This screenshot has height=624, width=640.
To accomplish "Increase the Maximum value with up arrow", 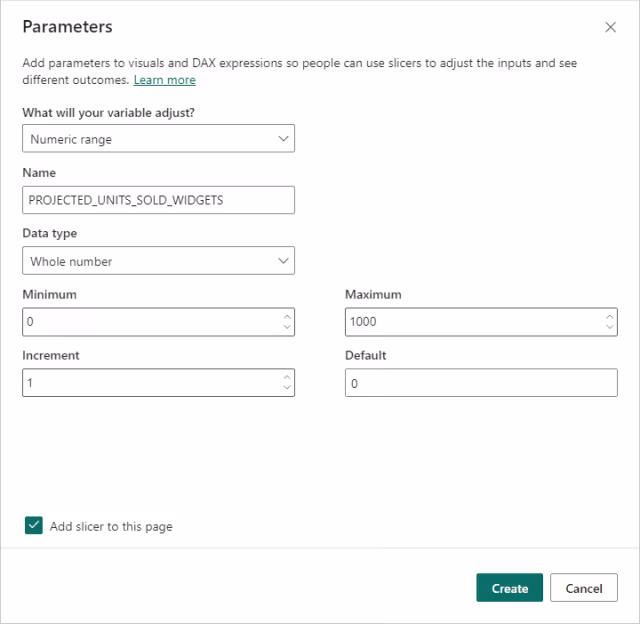I will pos(610,317).
